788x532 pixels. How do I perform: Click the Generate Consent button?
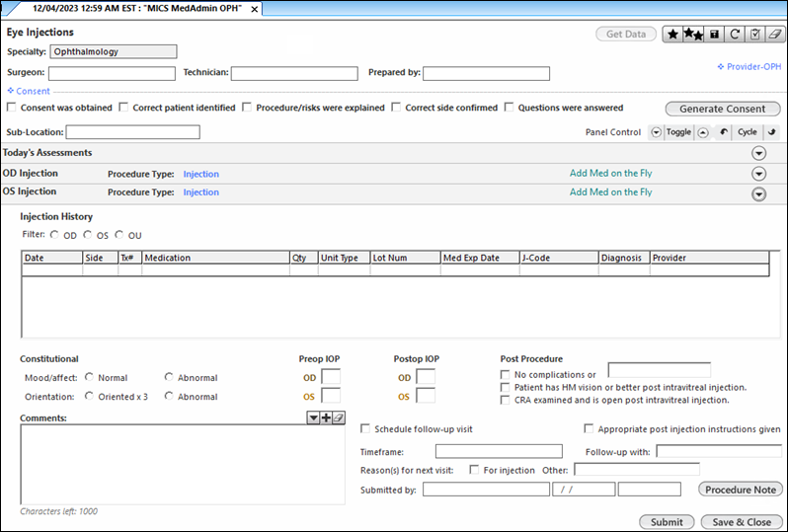[723, 109]
